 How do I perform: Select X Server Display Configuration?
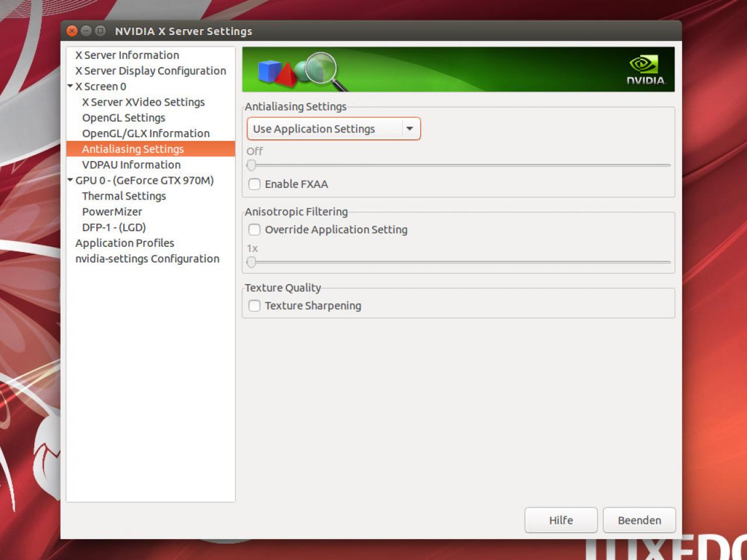click(x=151, y=71)
